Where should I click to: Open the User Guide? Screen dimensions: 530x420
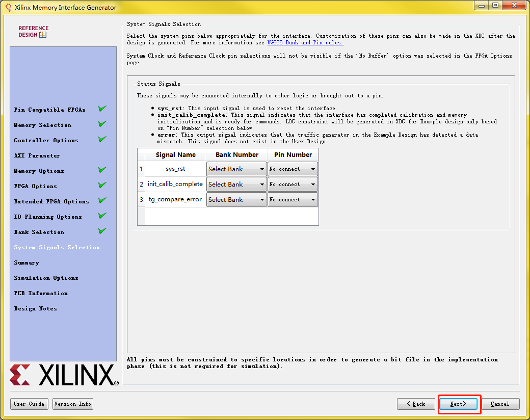pos(29,403)
